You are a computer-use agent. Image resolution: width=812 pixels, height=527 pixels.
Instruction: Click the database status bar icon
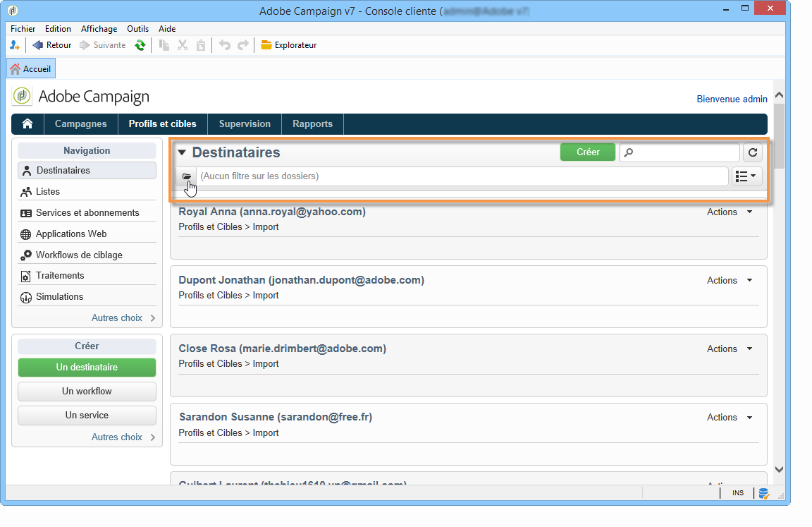pyautogui.click(x=763, y=493)
